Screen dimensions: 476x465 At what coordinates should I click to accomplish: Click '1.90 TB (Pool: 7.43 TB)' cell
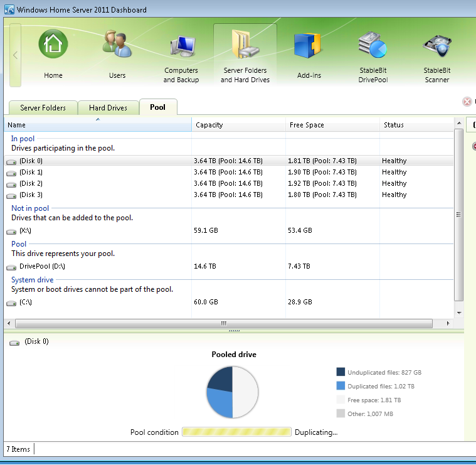322,172
